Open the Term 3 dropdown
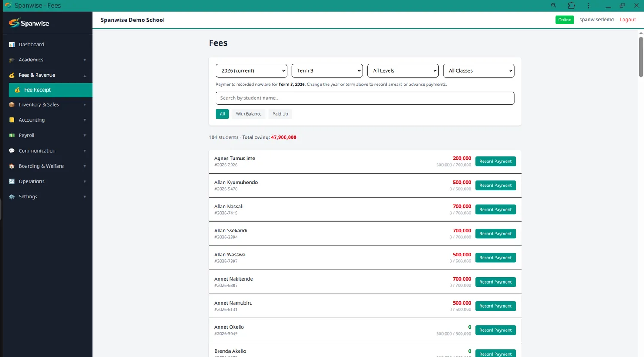The height and width of the screenshot is (357, 644). 327,71
